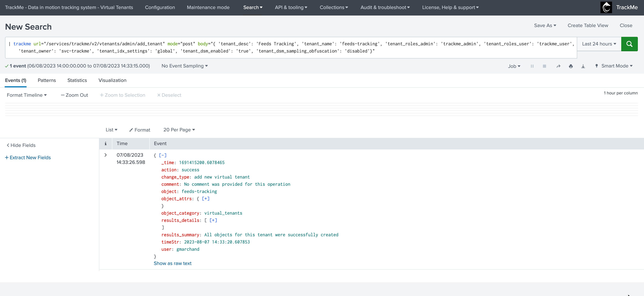This screenshot has width=644, height=296.
Task: Click the empty event timeline area
Action: [321, 109]
